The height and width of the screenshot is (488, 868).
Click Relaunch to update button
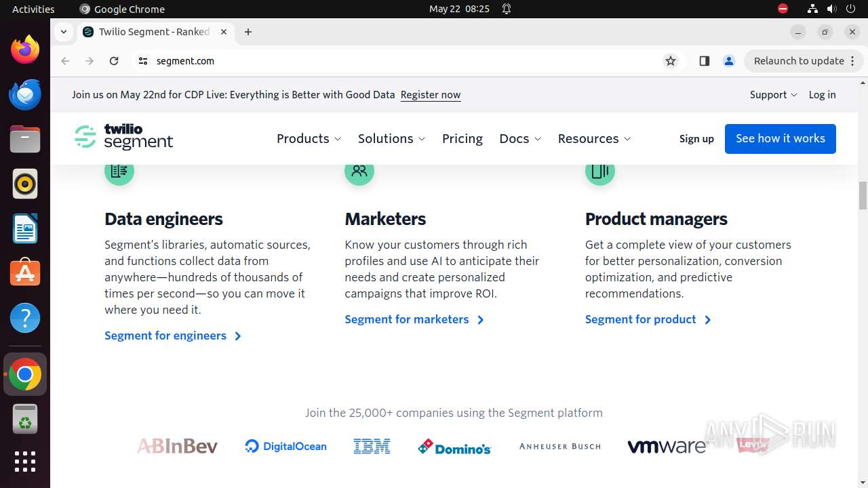[x=804, y=61]
